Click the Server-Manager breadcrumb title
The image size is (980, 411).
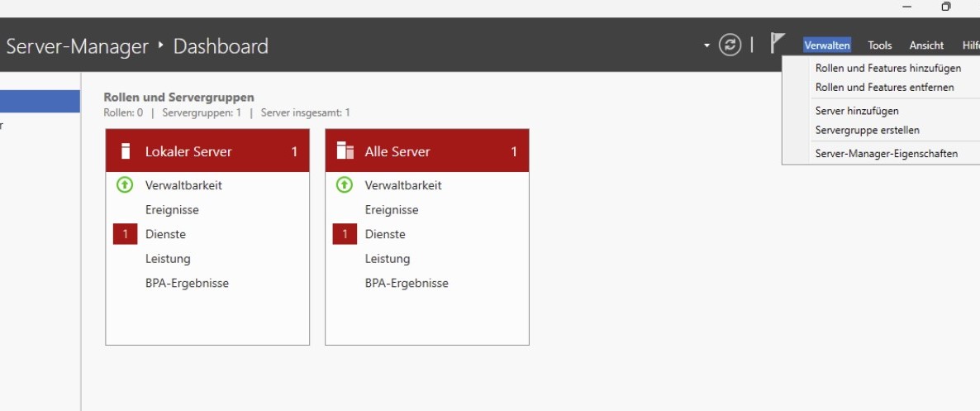point(77,46)
